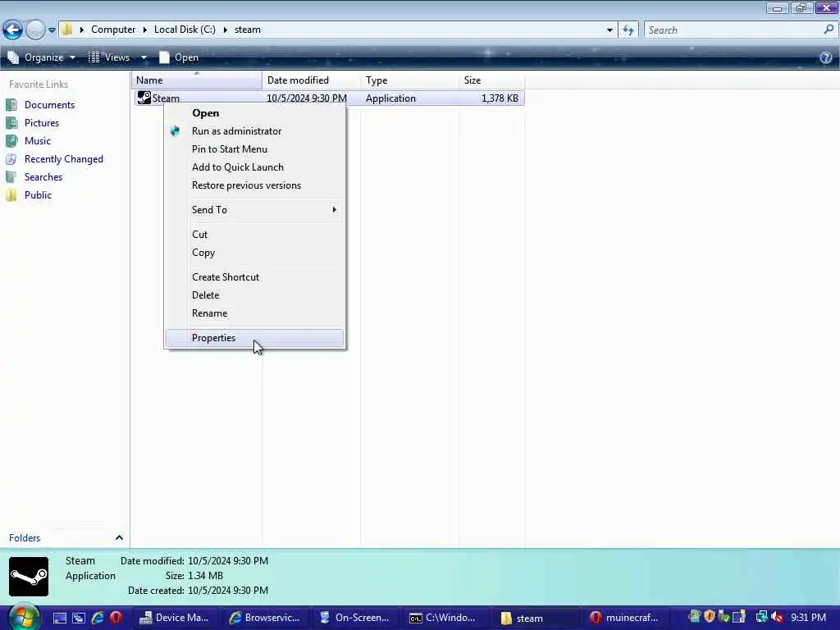The height and width of the screenshot is (630, 840).
Task: Choose Properties in context menu
Action: point(254,338)
